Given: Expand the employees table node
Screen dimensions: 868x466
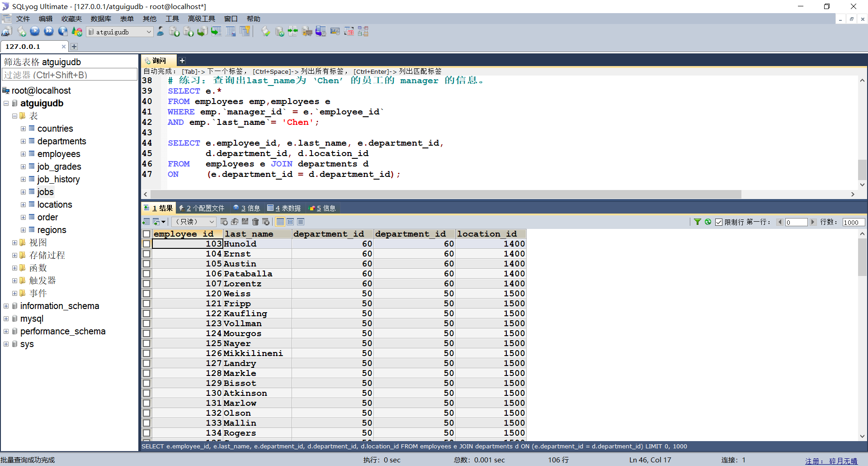Looking at the screenshot, I should [x=23, y=154].
